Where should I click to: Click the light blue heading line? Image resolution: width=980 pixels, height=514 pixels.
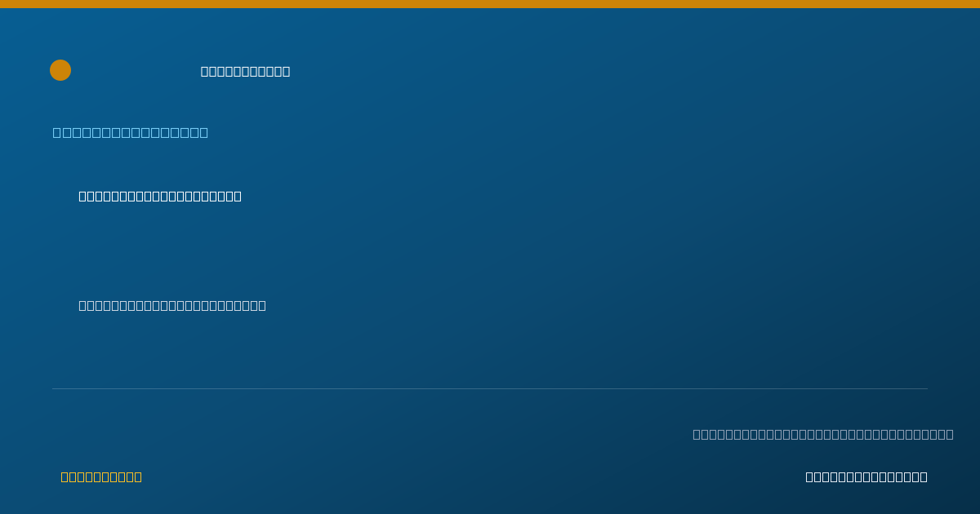[x=131, y=132]
